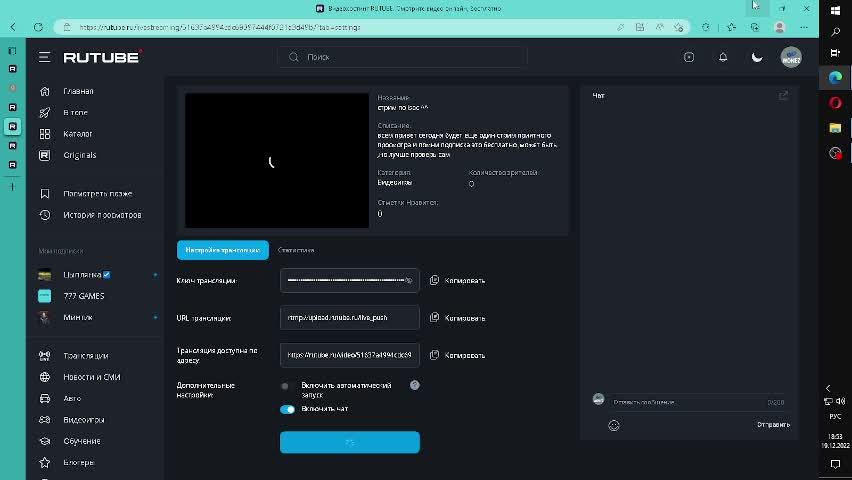The width and height of the screenshot is (852, 480).
Task: Open the action center notification icon
Action: click(835, 464)
